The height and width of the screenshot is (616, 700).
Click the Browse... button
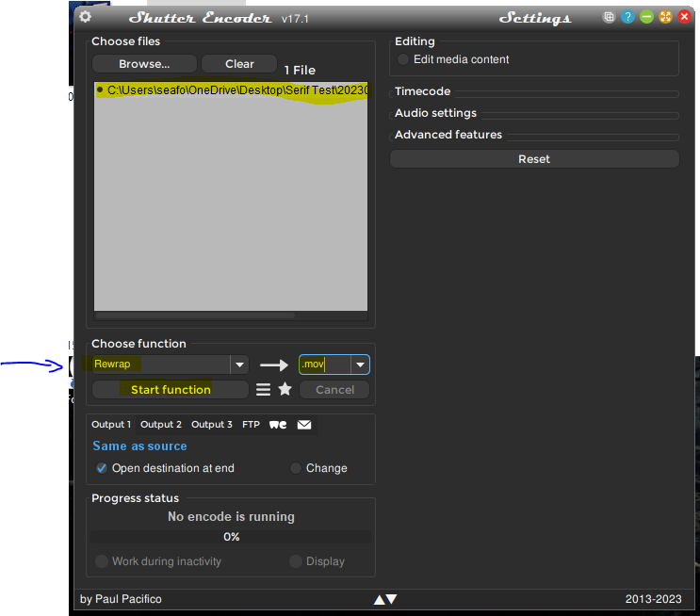pos(144,64)
